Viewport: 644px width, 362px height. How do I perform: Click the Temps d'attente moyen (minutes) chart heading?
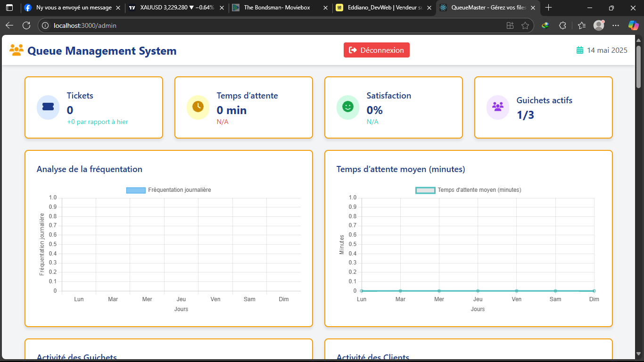point(401,169)
